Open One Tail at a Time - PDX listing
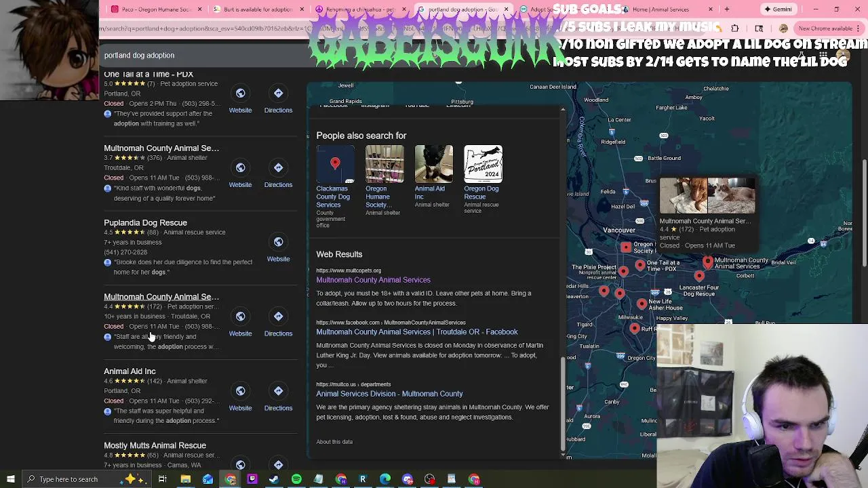868x488 pixels. click(149, 74)
